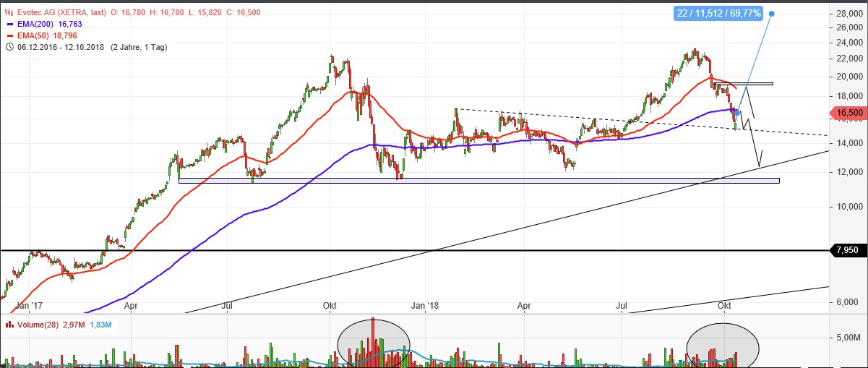The height and width of the screenshot is (368, 868).
Task: Click the blue EMA(200) line marker in the legend
Action: pyautogui.click(x=9, y=25)
